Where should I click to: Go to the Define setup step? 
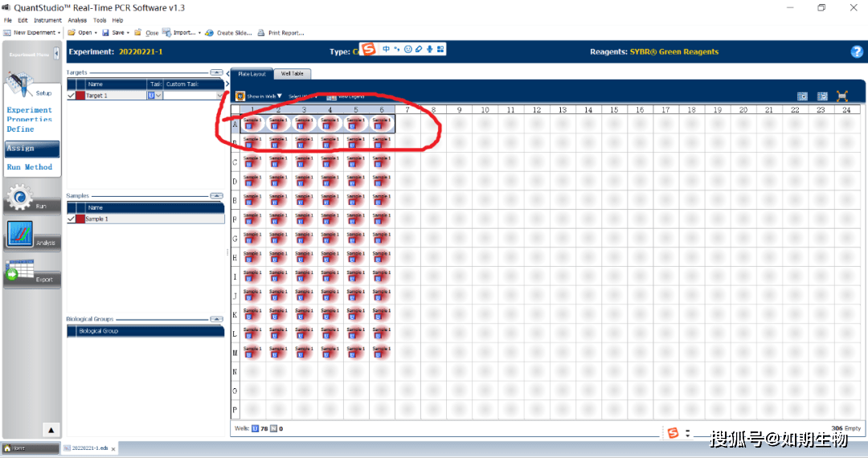click(x=20, y=129)
